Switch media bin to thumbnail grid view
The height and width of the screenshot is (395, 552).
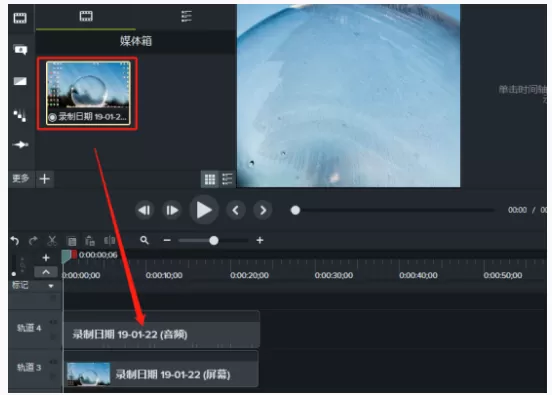[x=210, y=179]
